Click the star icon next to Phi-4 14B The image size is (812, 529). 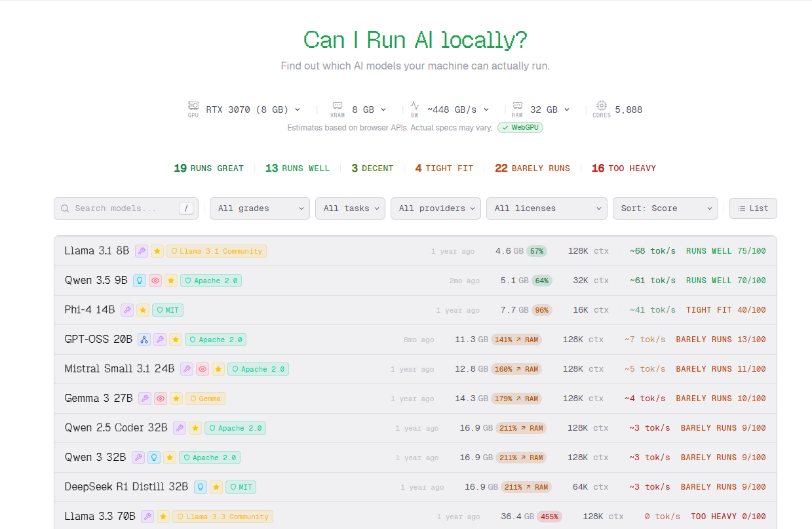point(143,309)
